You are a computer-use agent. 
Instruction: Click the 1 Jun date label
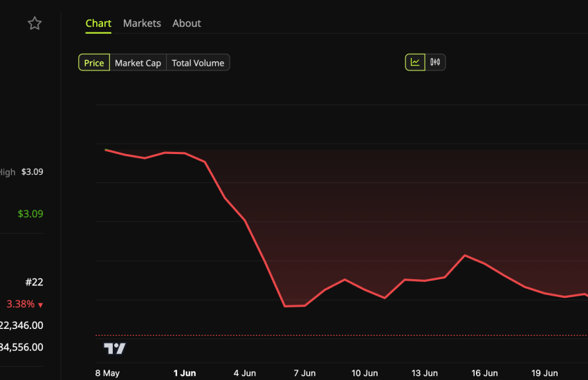185,373
